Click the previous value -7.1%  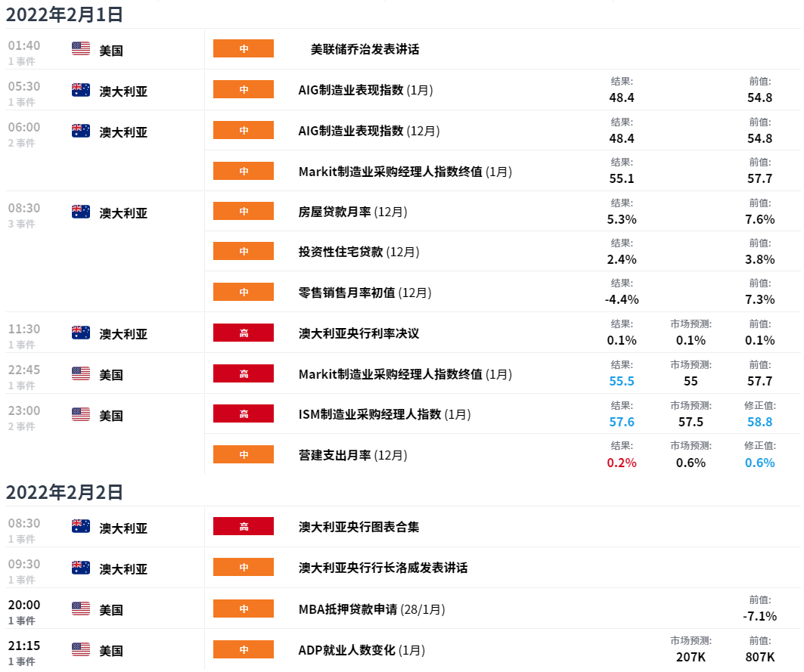click(x=759, y=616)
